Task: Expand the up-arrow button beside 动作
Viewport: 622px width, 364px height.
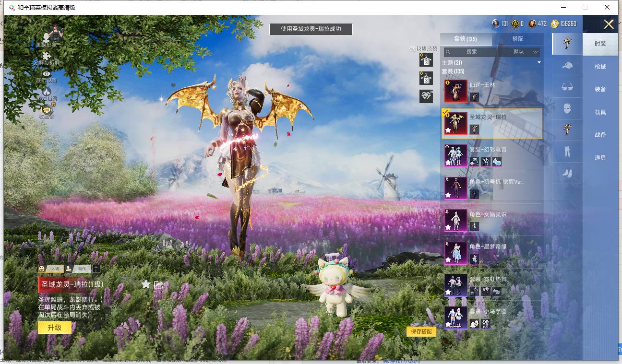Action: [96, 269]
